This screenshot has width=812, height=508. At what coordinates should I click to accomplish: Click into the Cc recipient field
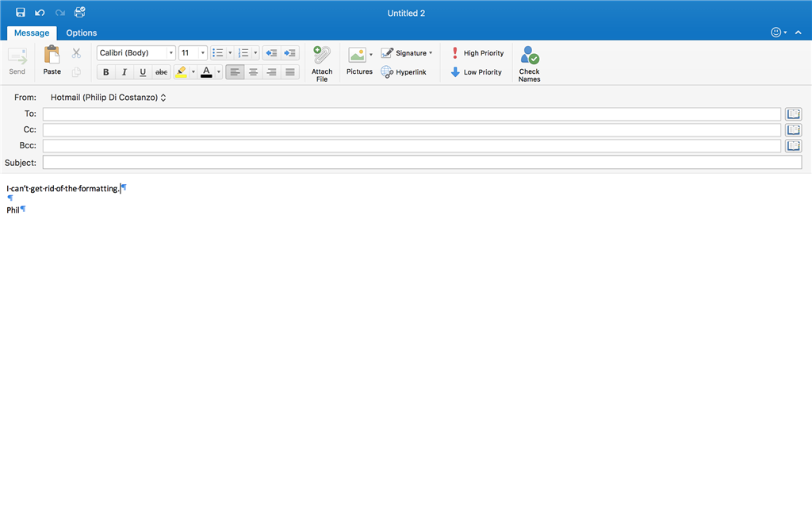(412, 129)
